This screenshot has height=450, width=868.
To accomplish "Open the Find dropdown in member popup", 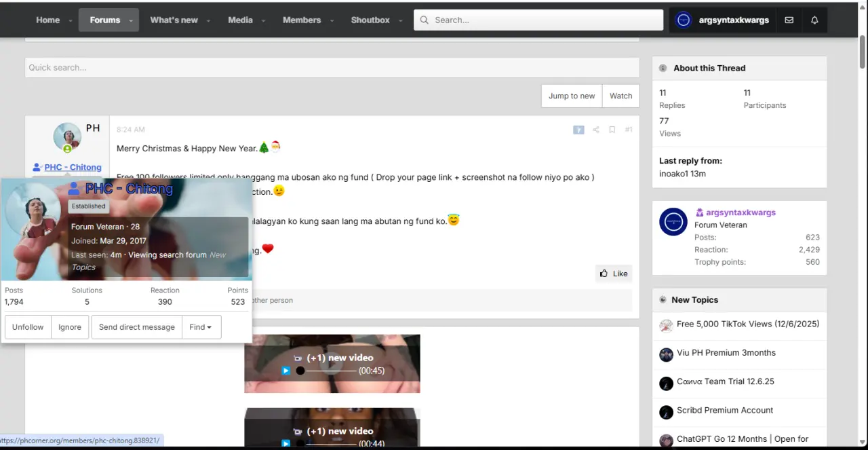I will pos(201,327).
